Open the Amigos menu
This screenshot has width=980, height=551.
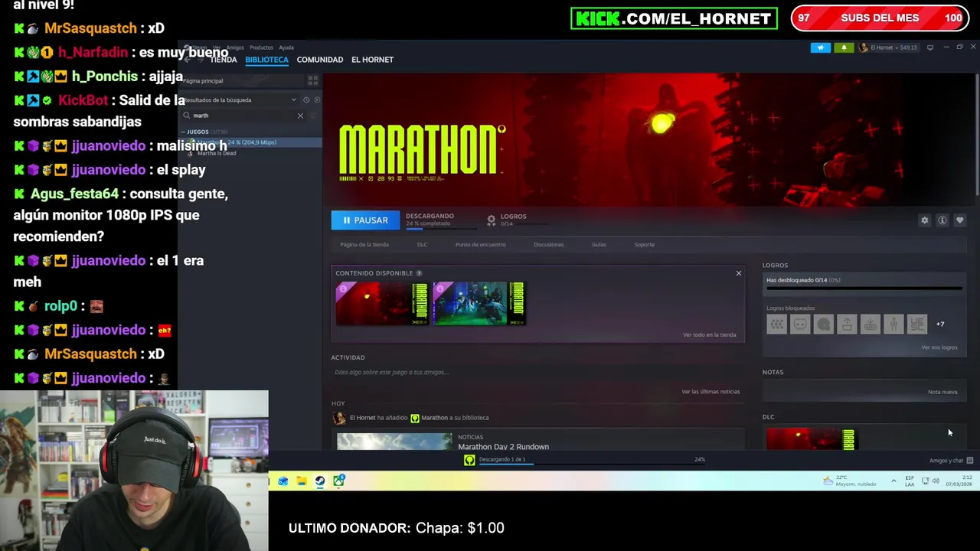point(235,47)
